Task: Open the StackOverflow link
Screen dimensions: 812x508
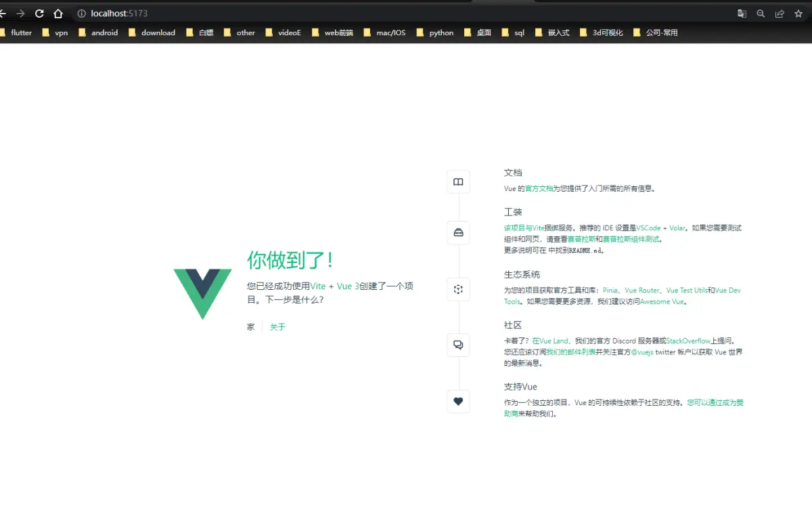Action: (688, 341)
